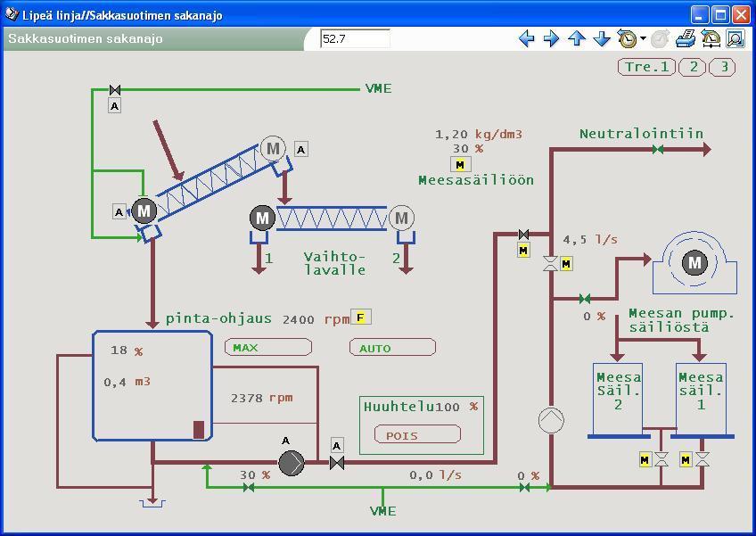The width and height of the screenshot is (756, 536).
Task: Open the A mode box under VME valve
Action: point(115,105)
